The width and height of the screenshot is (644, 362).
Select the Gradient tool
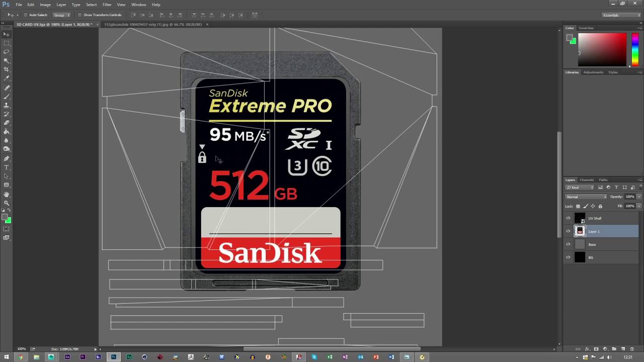[x=7, y=131]
